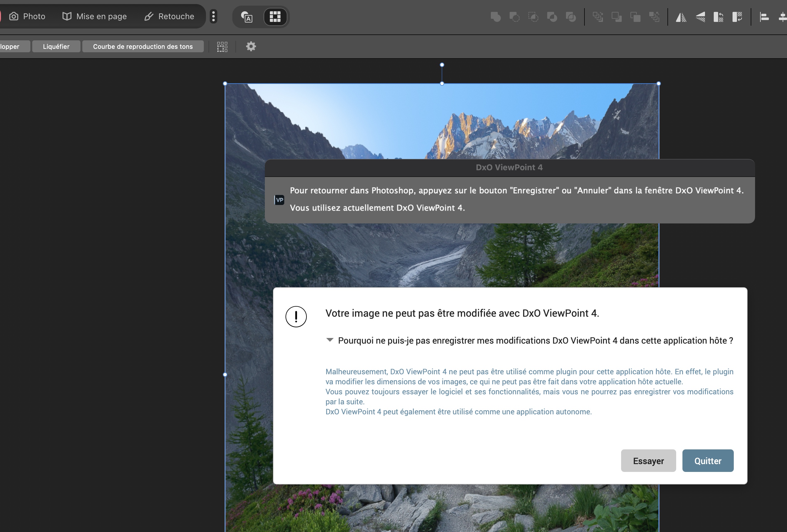
Task: Open the three-dot overflow menu beside Retouche
Action: (213, 17)
